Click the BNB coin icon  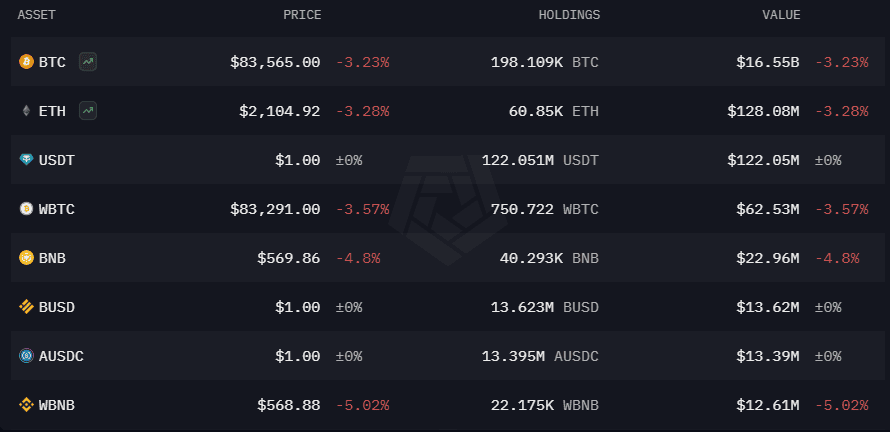click(x=26, y=258)
